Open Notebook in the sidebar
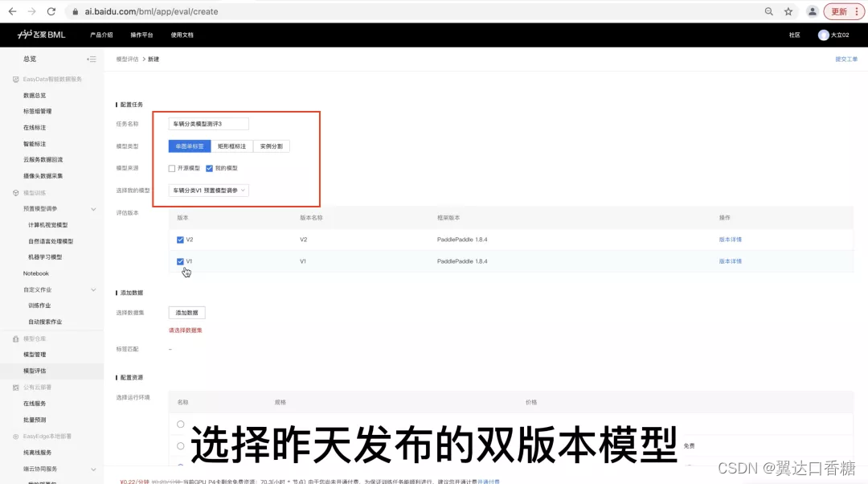 (36, 273)
